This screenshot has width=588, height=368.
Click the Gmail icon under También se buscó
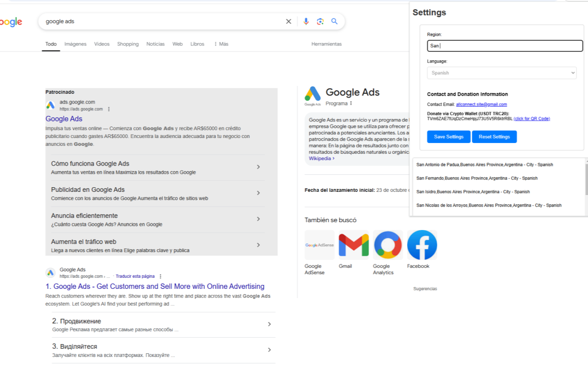tap(353, 244)
